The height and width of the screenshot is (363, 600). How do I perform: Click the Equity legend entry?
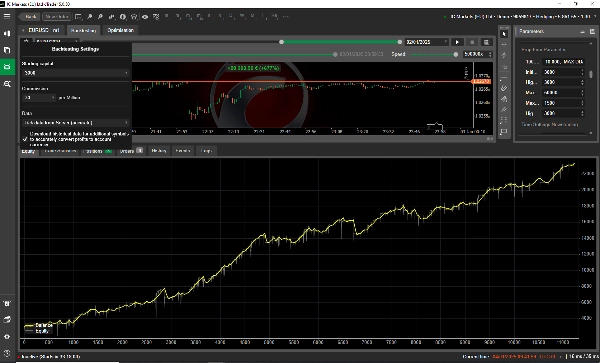pyautogui.click(x=37, y=331)
